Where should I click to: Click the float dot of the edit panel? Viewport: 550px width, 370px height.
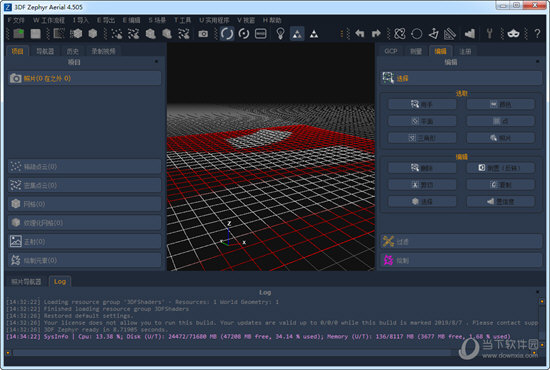point(537,61)
